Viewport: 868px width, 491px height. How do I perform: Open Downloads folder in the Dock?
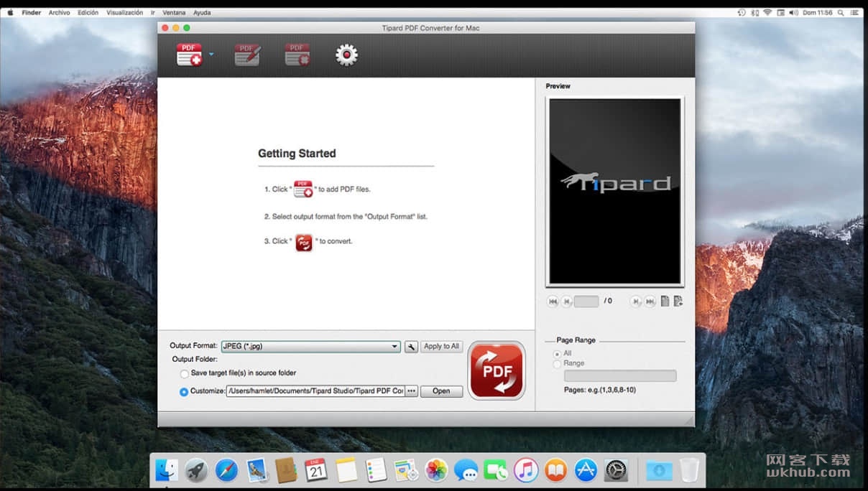pyautogui.click(x=659, y=470)
